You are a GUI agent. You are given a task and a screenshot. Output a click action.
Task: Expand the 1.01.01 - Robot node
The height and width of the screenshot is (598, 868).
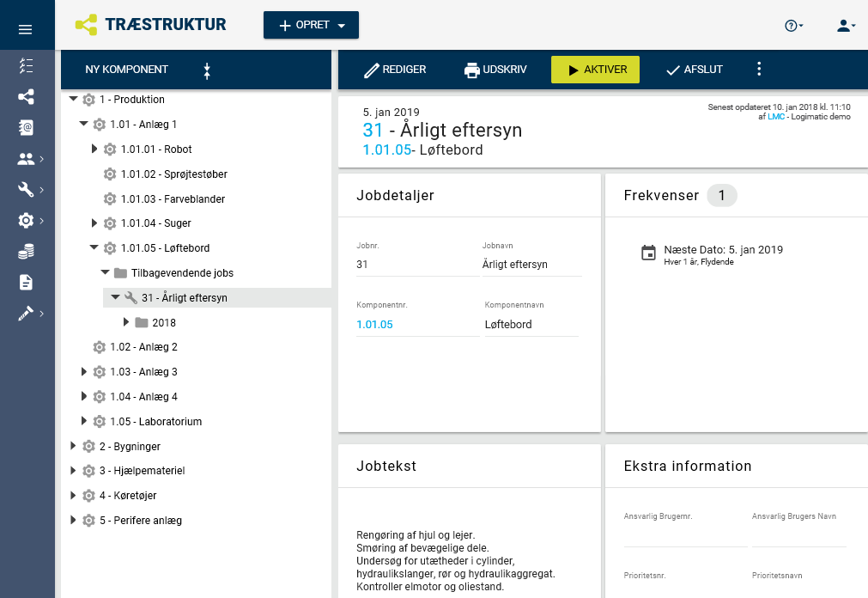(x=94, y=149)
